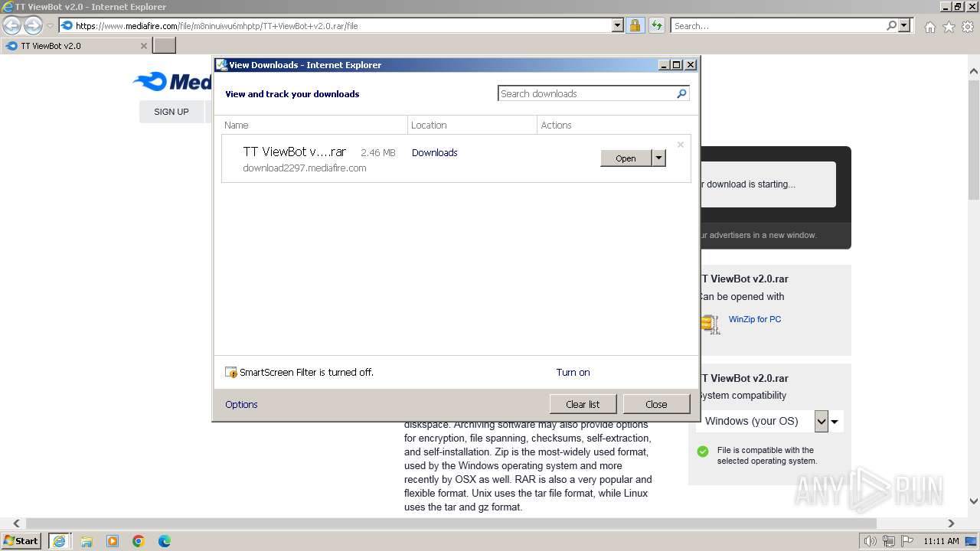Viewport: 980px width, 551px height.
Task: Expand the Open button dropdown arrow
Action: tap(658, 158)
